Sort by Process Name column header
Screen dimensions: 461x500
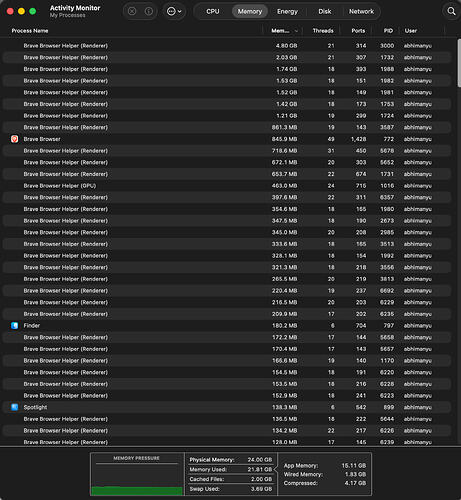point(30,31)
